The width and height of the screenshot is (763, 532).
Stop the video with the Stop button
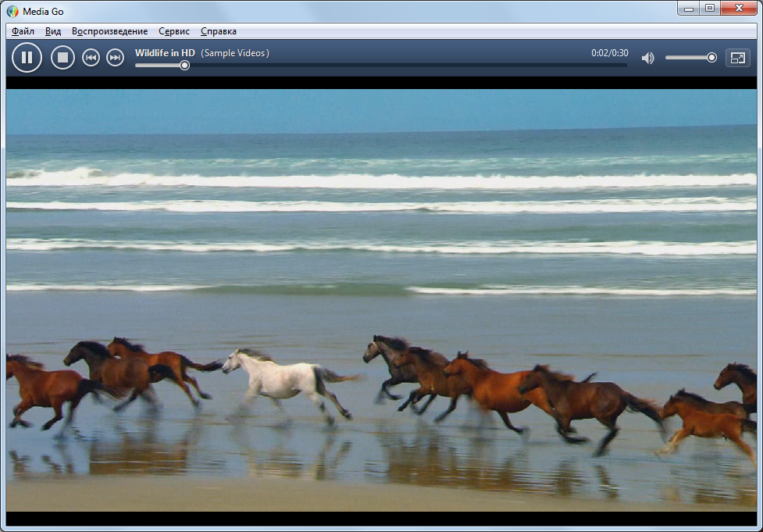coord(62,57)
